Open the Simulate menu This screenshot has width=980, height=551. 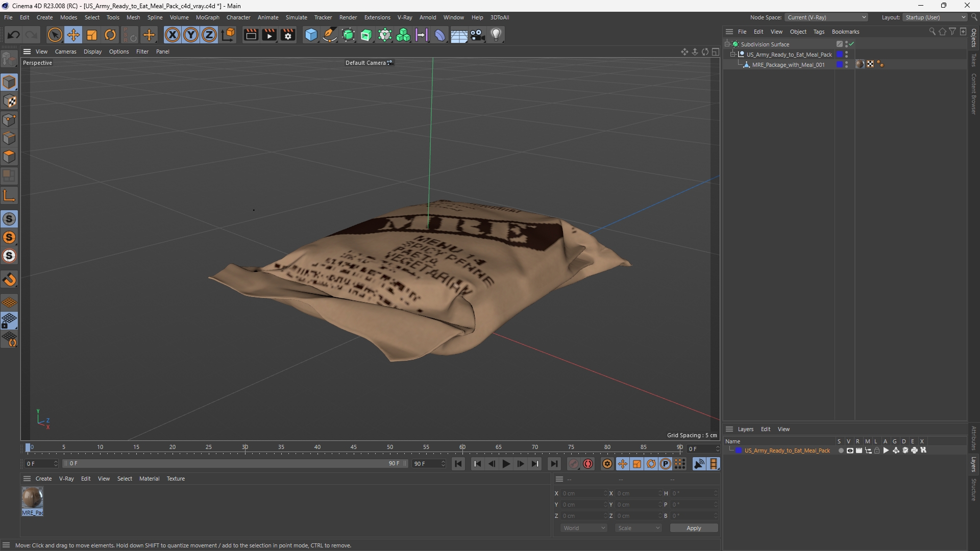click(x=296, y=17)
